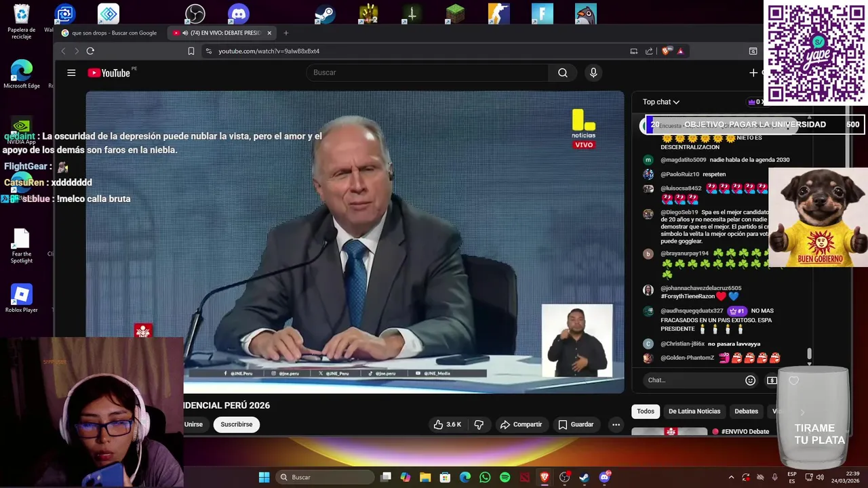The image size is (868, 488).
Task: Focus the Chat... message input
Action: (692, 380)
